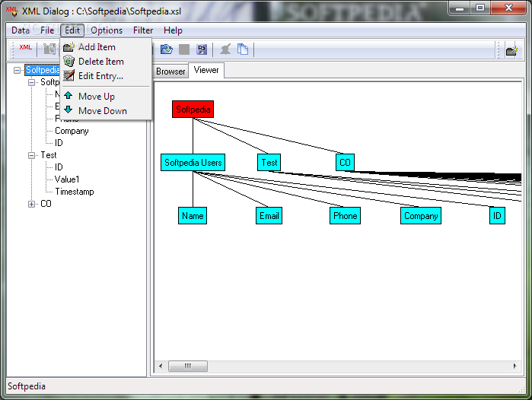This screenshot has height=400, width=532.
Task: Select the Viewer tab
Action: coord(206,70)
